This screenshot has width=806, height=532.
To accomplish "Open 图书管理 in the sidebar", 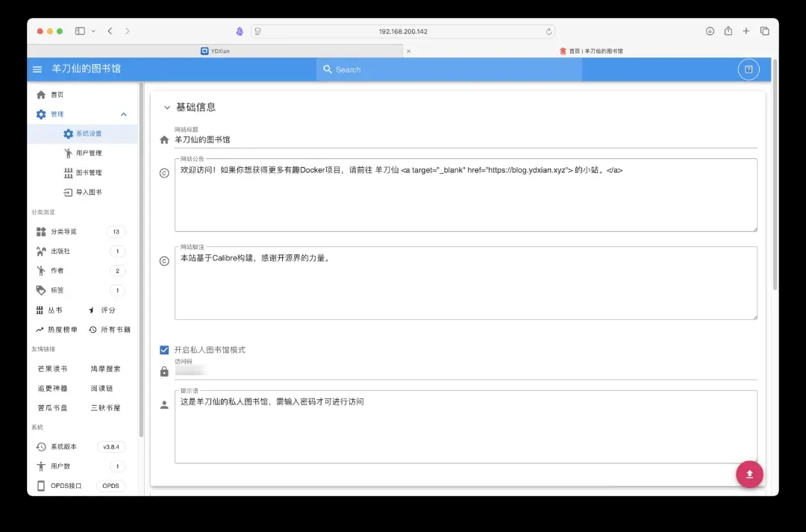I will coord(88,172).
